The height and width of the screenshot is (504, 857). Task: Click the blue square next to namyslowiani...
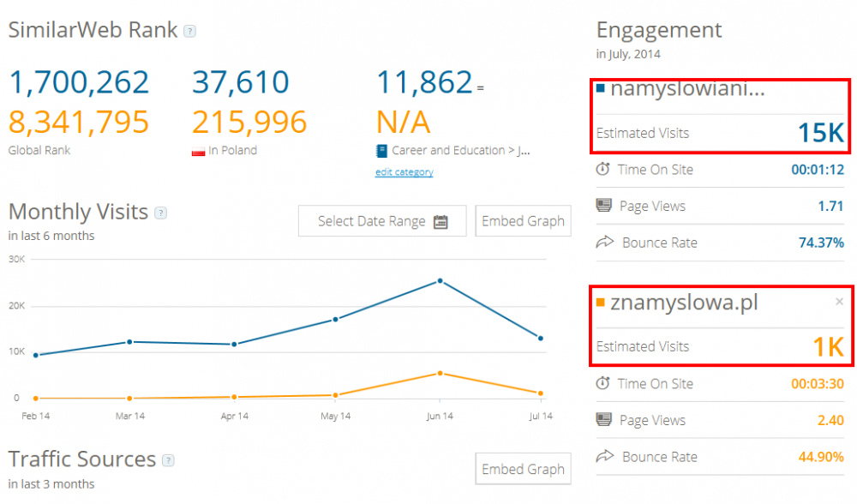[600, 88]
